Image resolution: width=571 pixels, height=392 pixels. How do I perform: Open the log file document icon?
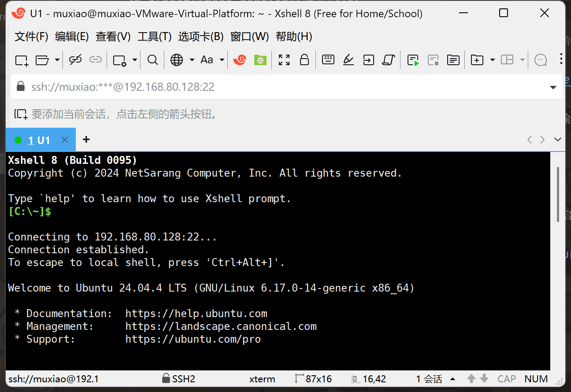(453, 60)
